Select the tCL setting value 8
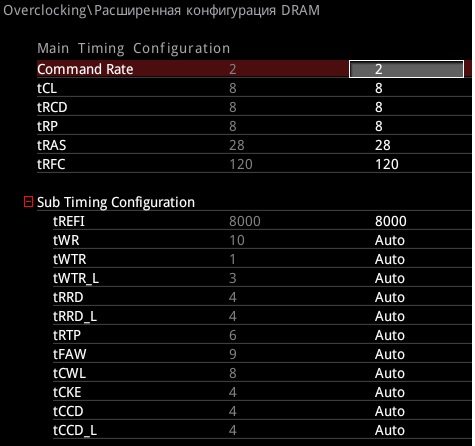Screen dimensions: 475x446 click(x=379, y=88)
